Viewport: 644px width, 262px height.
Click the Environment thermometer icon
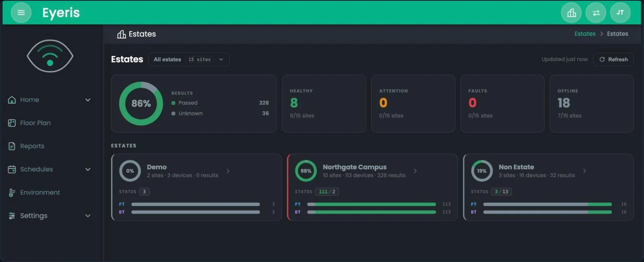point(12,192)
